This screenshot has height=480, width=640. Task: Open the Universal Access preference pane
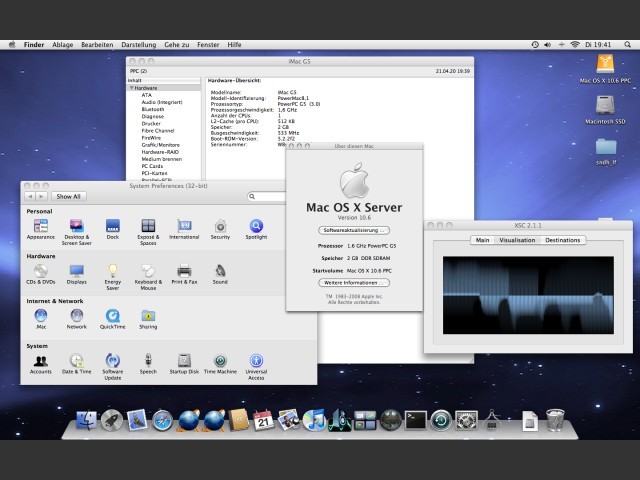pos(256,367)
